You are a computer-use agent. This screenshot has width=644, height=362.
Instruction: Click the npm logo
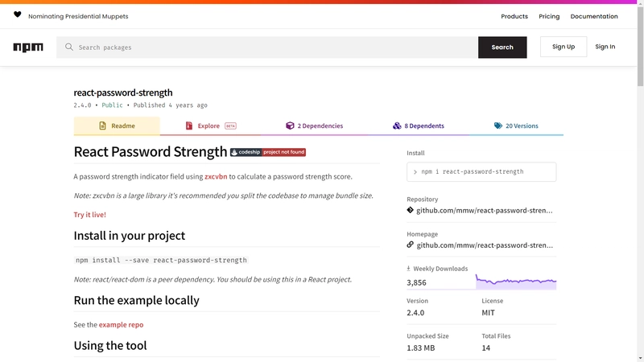click(x=28, y=47)
